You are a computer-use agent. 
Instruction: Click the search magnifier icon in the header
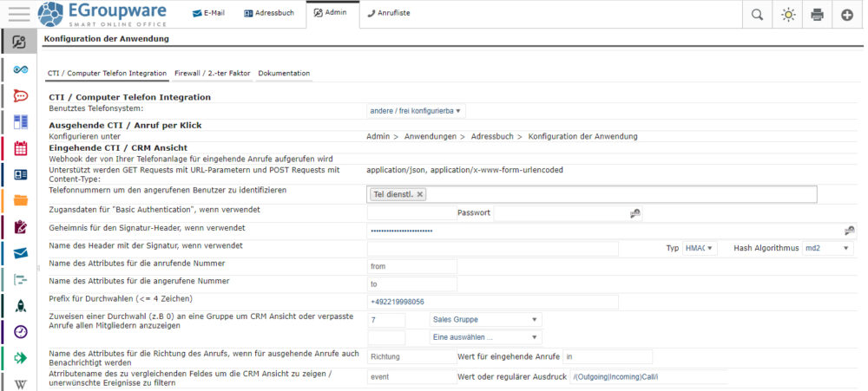[x=758, y=15]
